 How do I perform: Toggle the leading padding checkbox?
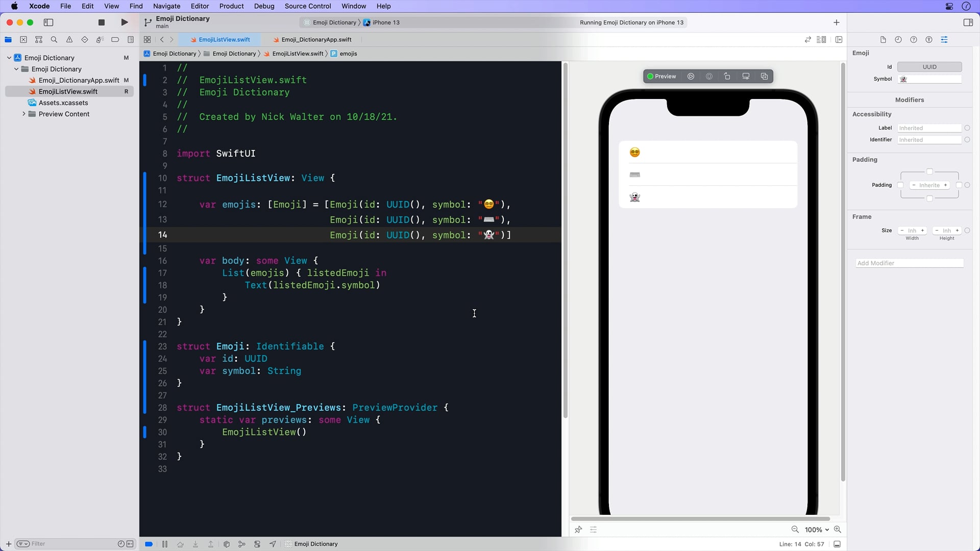point(900,185)
